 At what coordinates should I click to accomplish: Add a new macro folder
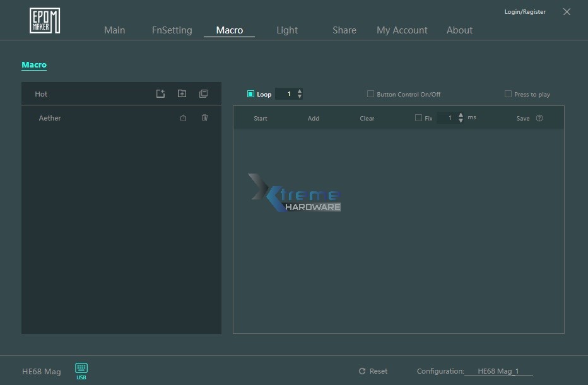pos(182,93)
